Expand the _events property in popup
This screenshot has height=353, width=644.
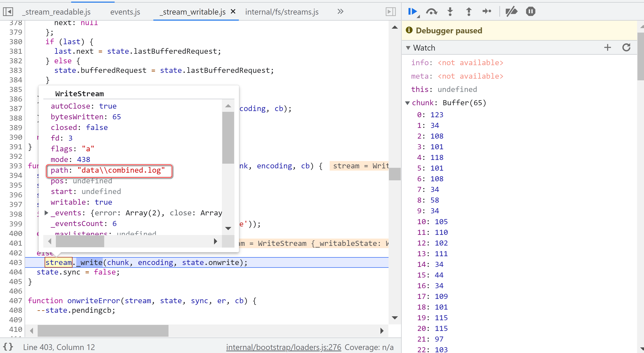[46, 213]
